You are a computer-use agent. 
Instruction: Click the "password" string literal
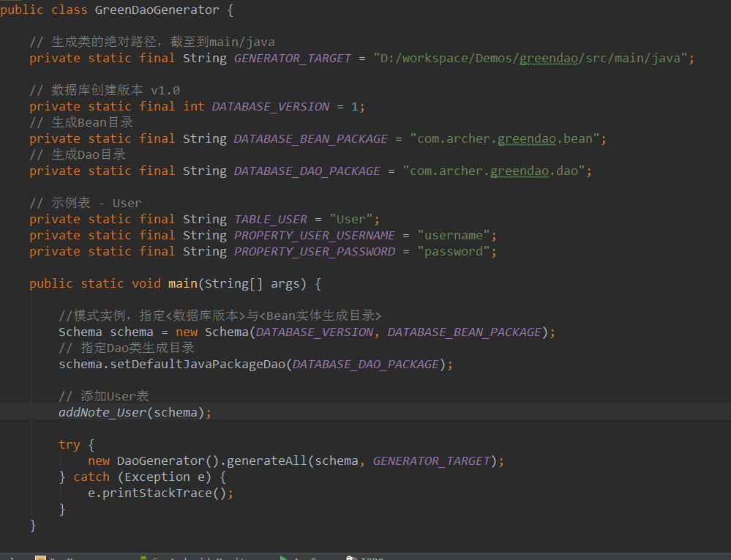pyautogui.click(x=454, y=251)
